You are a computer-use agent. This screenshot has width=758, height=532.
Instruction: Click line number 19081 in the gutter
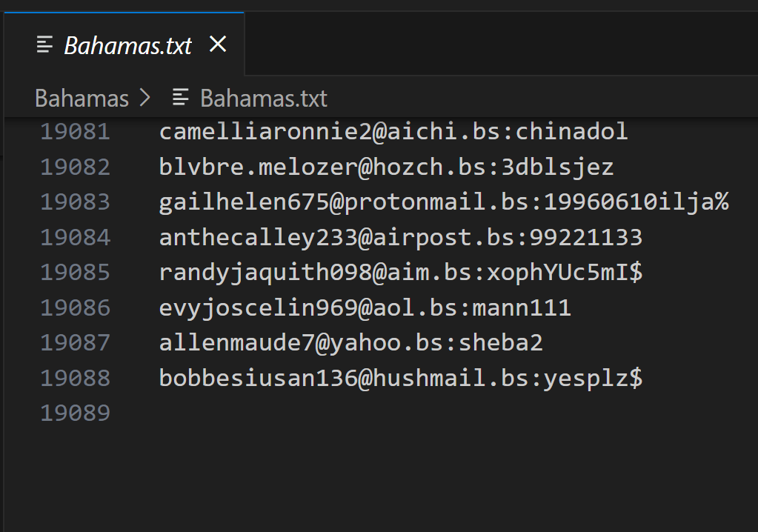click(x=75, y=132)
